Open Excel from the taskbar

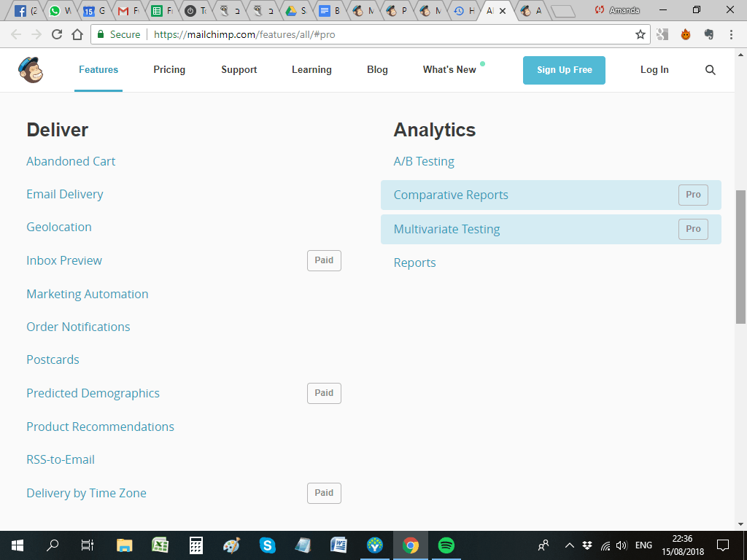[x=160, y=545]
